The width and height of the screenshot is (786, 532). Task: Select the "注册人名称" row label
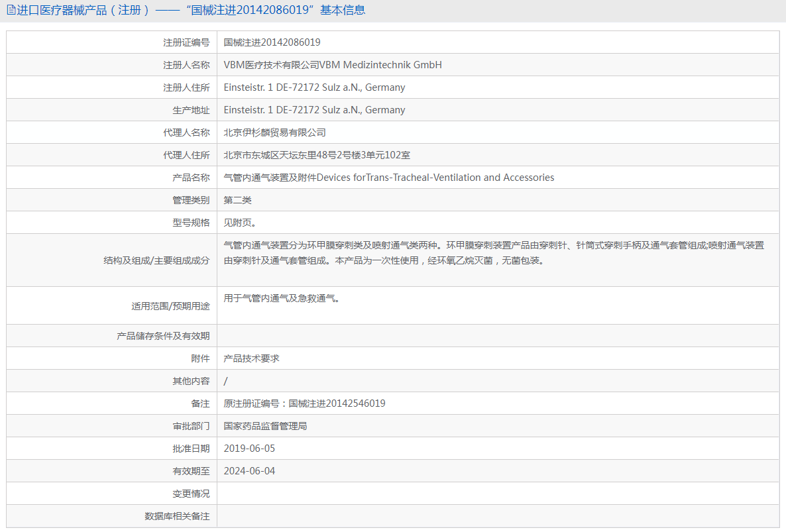[186, 65]
